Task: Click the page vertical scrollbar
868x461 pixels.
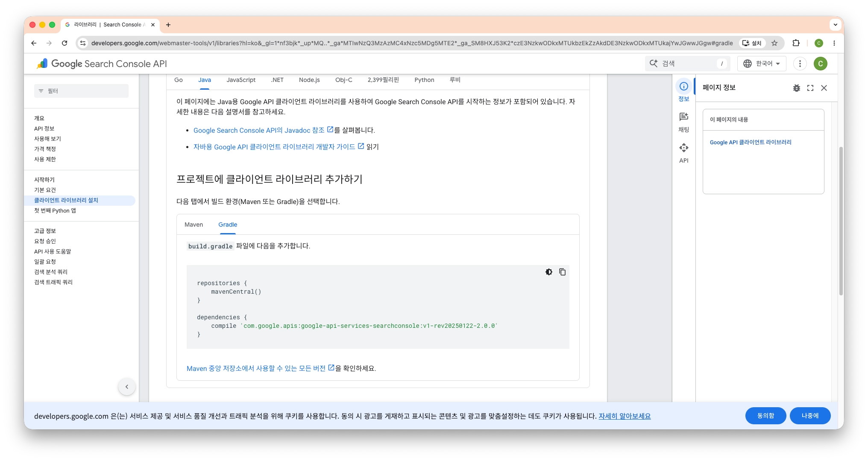Action: click(x=841, y=220)
